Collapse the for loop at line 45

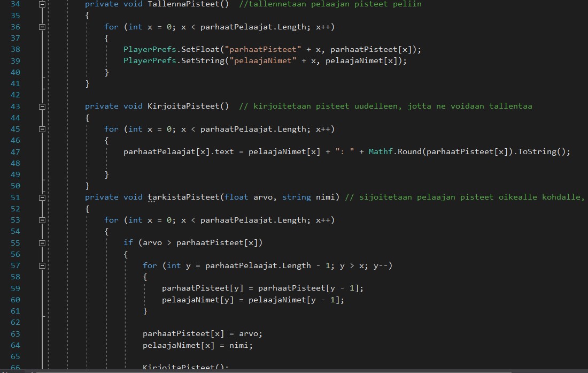pyautogui.click(x=42, y=129)
